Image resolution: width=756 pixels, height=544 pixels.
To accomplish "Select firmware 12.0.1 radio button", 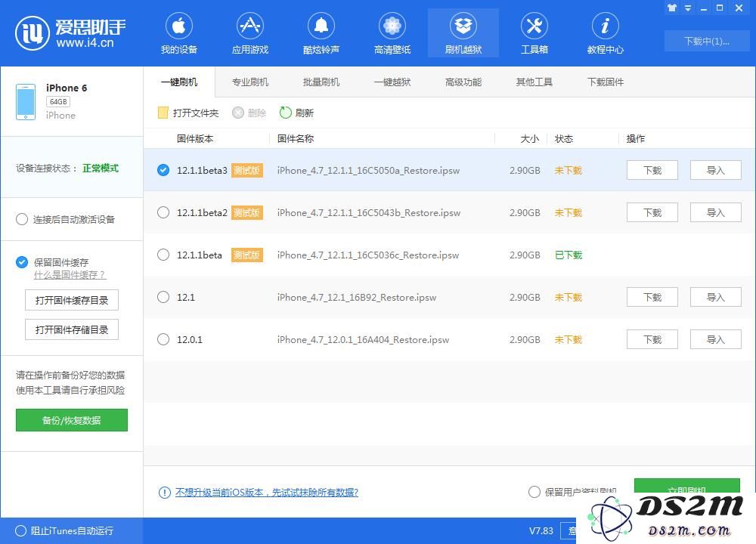I will [x=163, y=340].
